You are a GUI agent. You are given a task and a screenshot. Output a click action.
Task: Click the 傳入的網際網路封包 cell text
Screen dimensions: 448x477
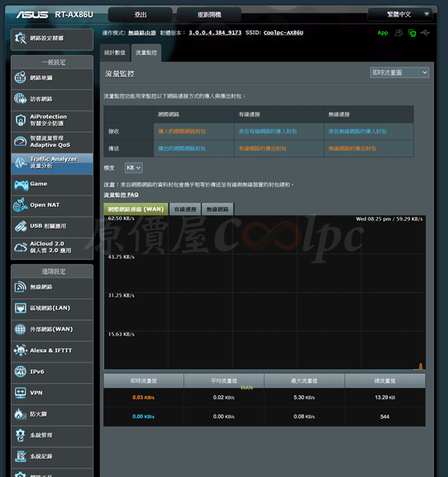click(x=181, y=132)
